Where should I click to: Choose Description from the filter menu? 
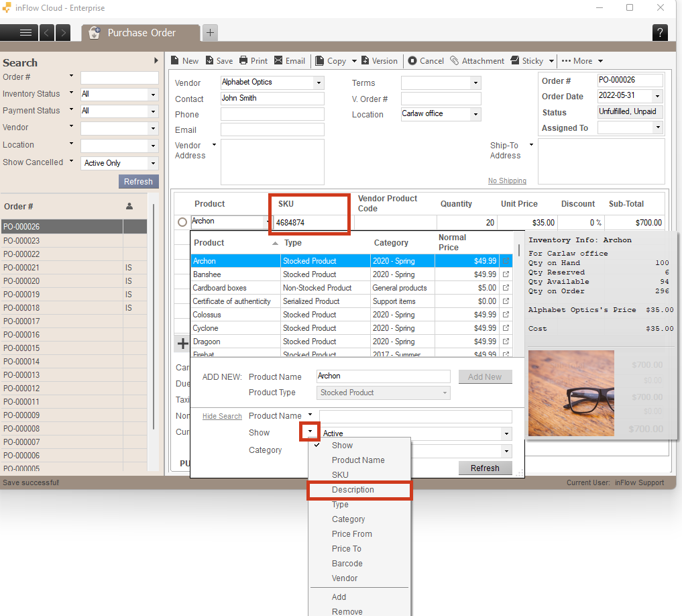tap(353, 490)
